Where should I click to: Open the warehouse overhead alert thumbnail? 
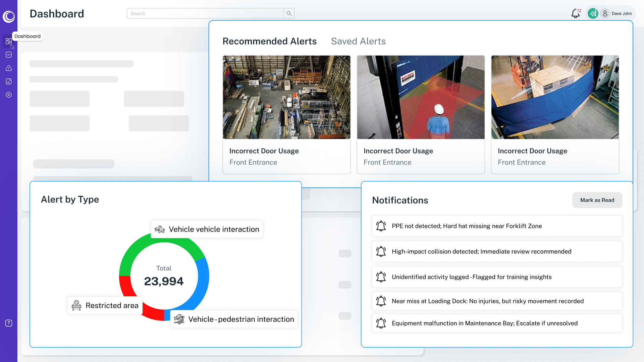tap(286, 97)
